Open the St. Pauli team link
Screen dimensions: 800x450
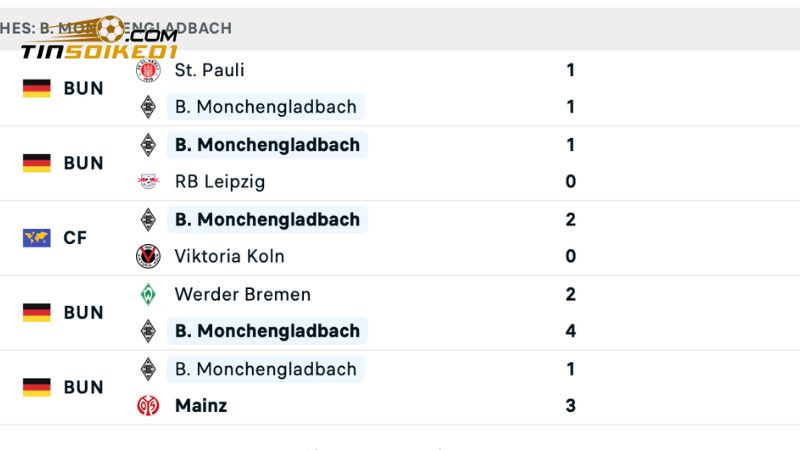[209, 70]
